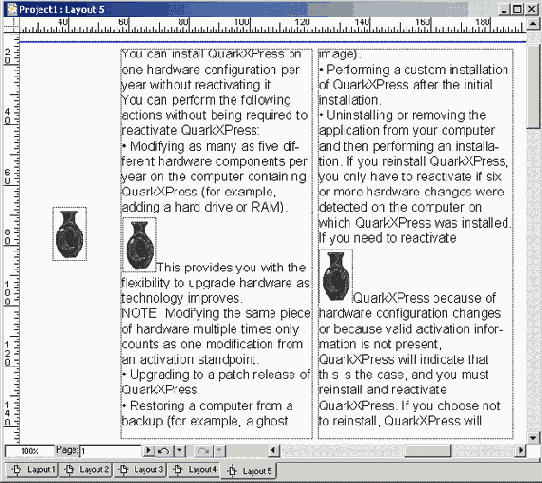Image resolution: width=542 pixels, height=483 pixels.
Task: Open the redo history dropdown arrow
Action: coord(219,451)
